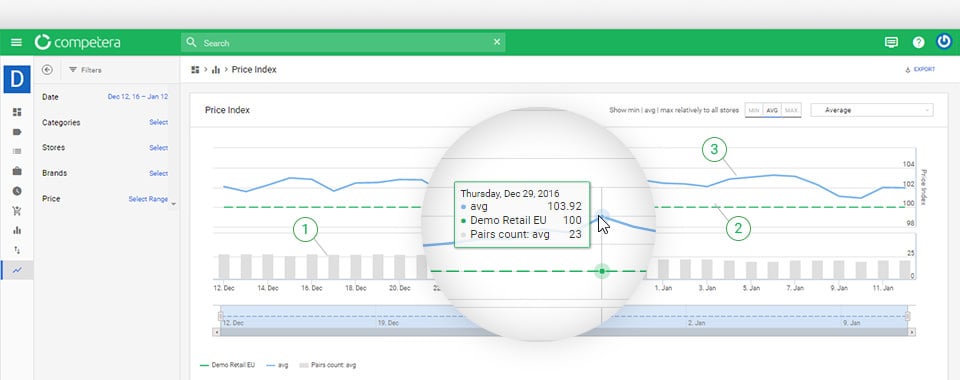Click the help question mark icon

click(918, 42)
